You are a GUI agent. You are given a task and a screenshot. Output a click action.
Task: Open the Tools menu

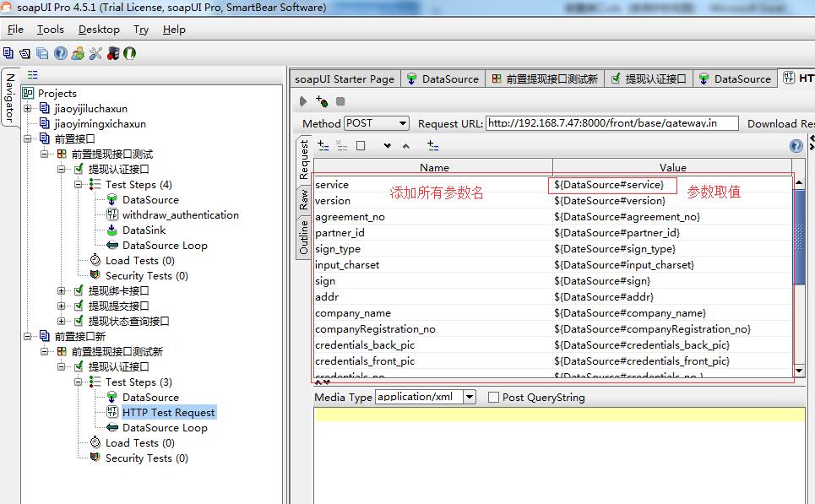(50, 30)
